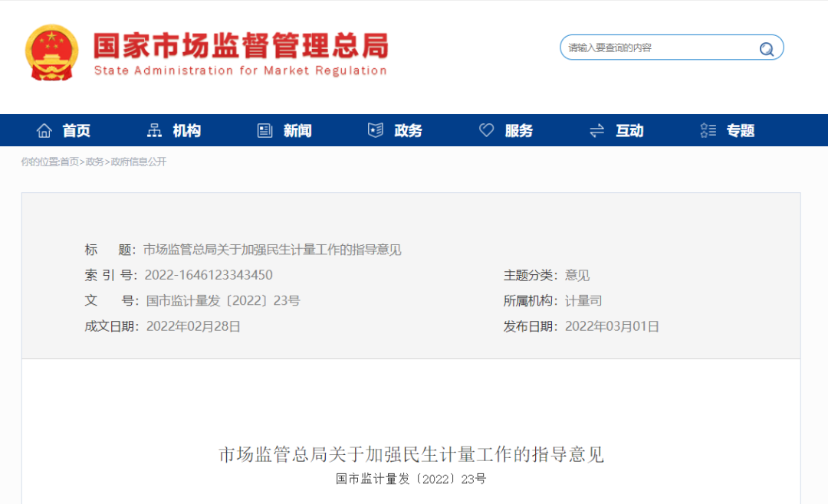Click the newspaper icon beside 新闻
The width and height of the screenshot is (828, 504).
[264, 130]
